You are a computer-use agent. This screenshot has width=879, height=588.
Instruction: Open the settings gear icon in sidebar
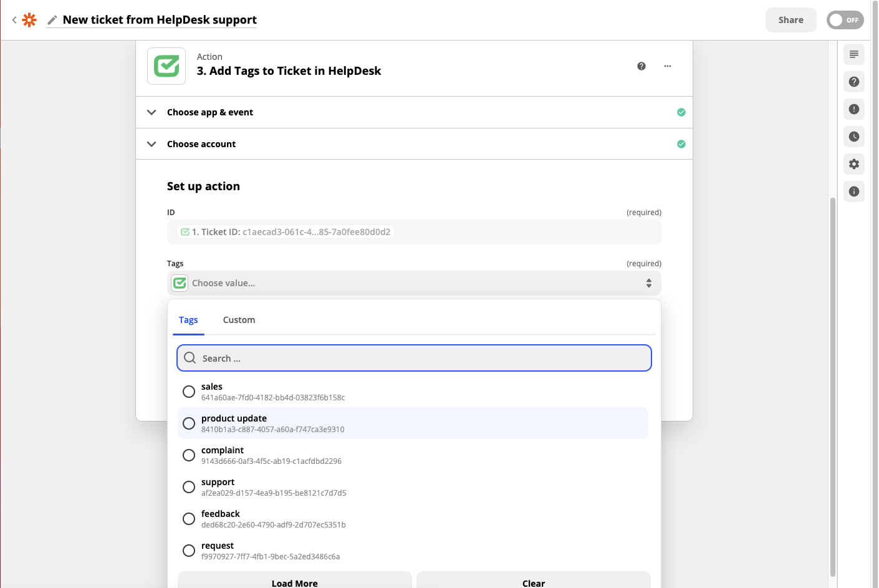(854, 164)
